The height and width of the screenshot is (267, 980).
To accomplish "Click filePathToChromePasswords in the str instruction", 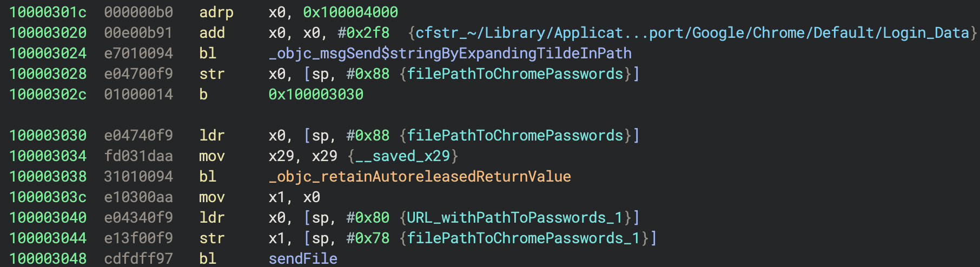I will (x=514, y=74).
